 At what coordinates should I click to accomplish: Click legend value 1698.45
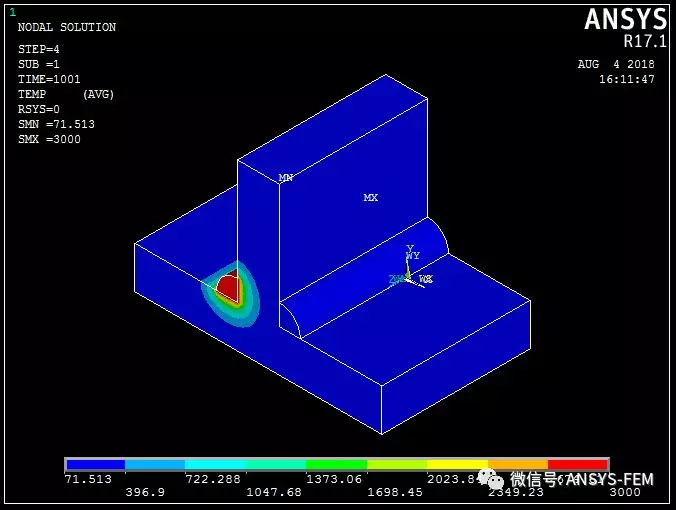click(395, 492)
